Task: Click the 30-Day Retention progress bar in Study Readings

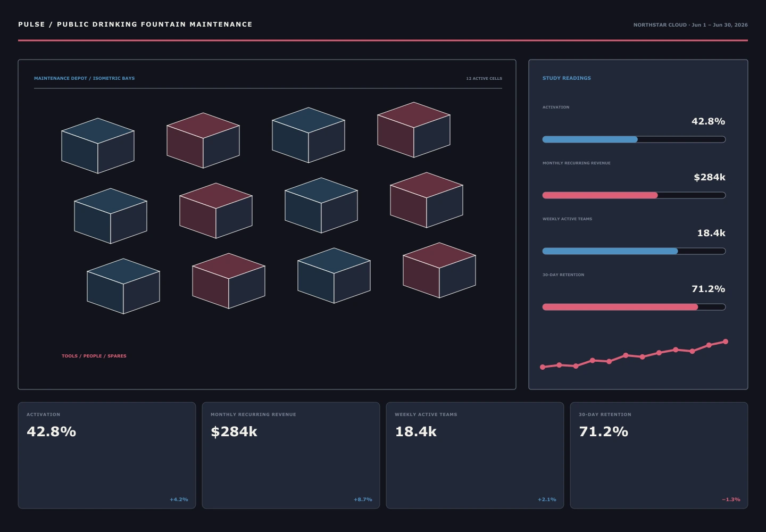Action: point(634,307)
